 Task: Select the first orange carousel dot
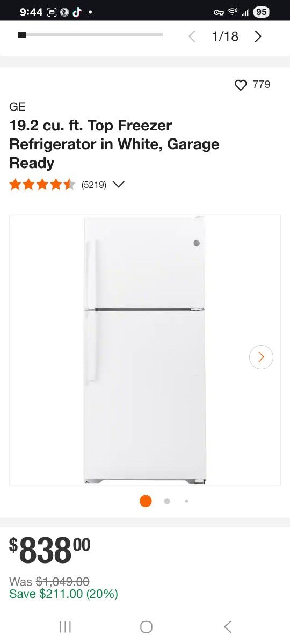pos(146,501)
